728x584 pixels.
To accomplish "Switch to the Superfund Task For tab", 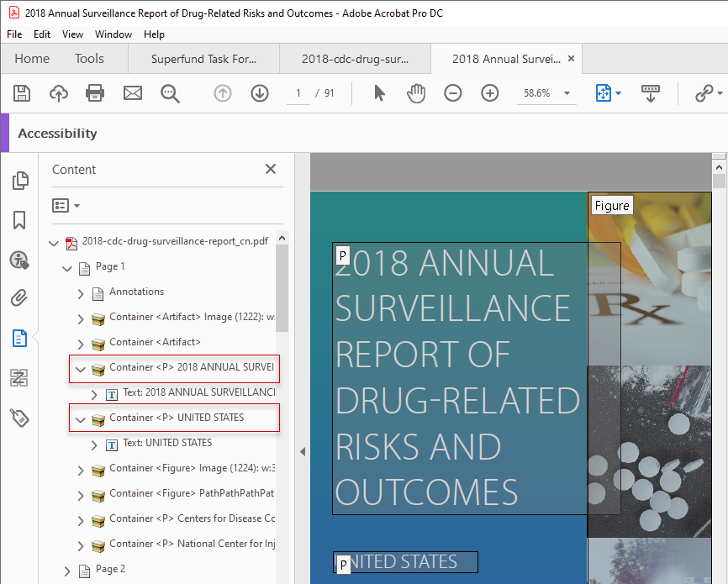I will click(203, 59).
